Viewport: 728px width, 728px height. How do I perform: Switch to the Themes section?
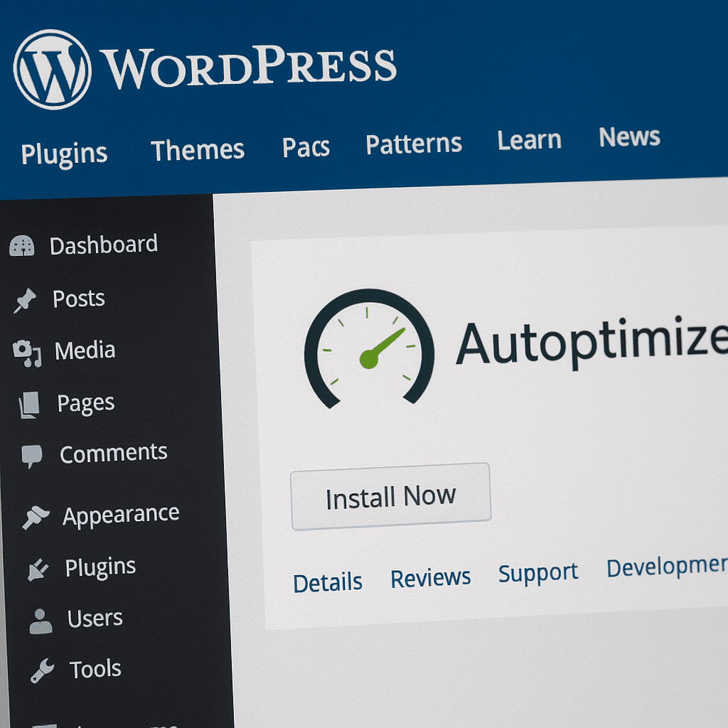click(x=197, y=148)
